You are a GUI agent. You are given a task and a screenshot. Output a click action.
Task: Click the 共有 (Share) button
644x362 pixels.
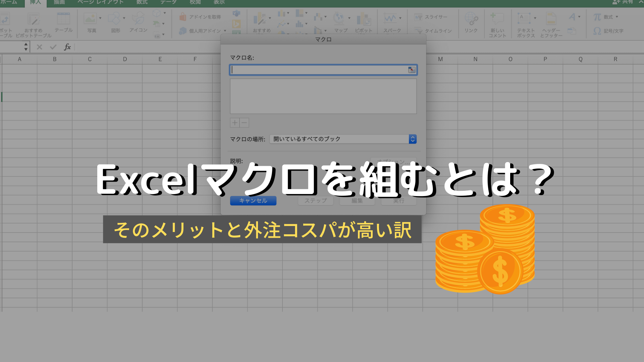[x=623, y=2]
